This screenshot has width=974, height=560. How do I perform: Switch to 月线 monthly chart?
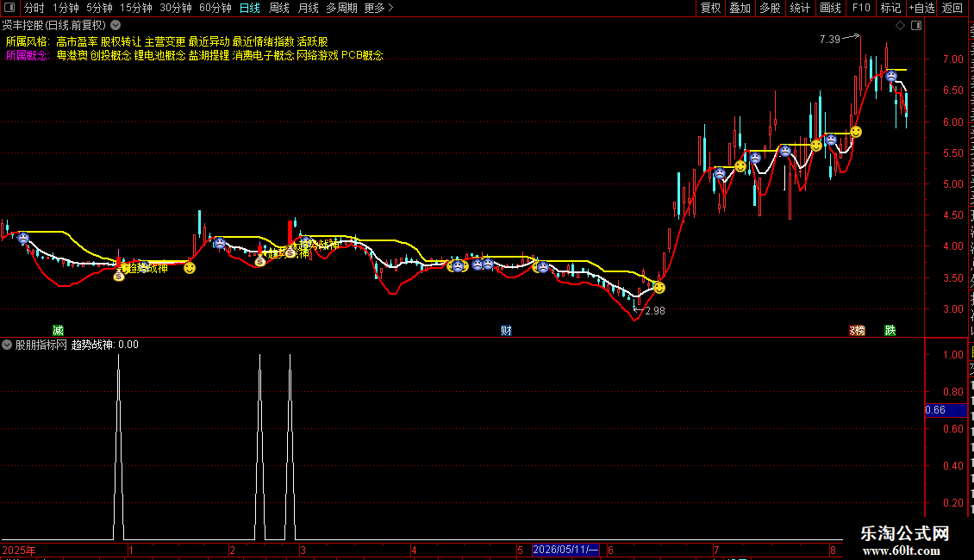point(308,8)
